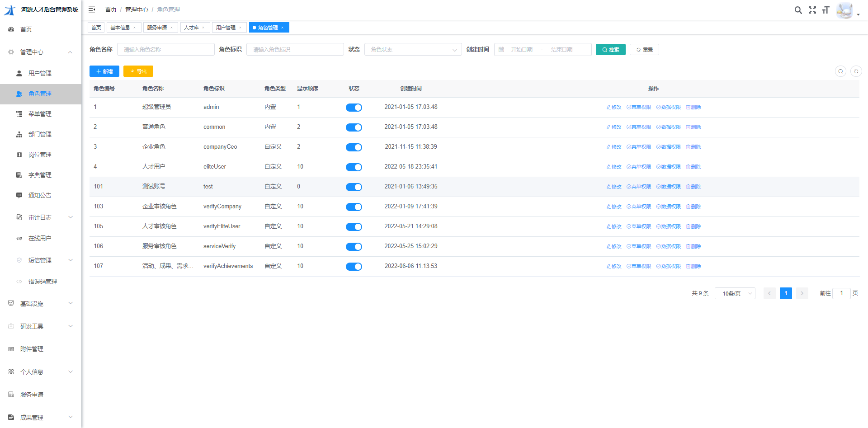Image resolution: width=868 pixels, height=428 pixels.
Task: Open 部门管理 sidebar entry
Action: click(x=40, y=134)
